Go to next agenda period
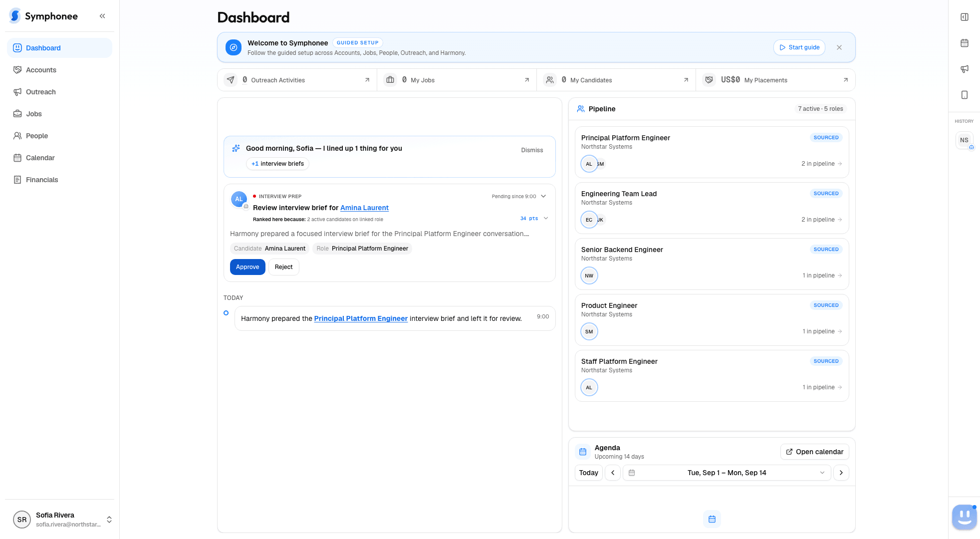980x539 pixels. pyautogui.click(x=841, y=473)
